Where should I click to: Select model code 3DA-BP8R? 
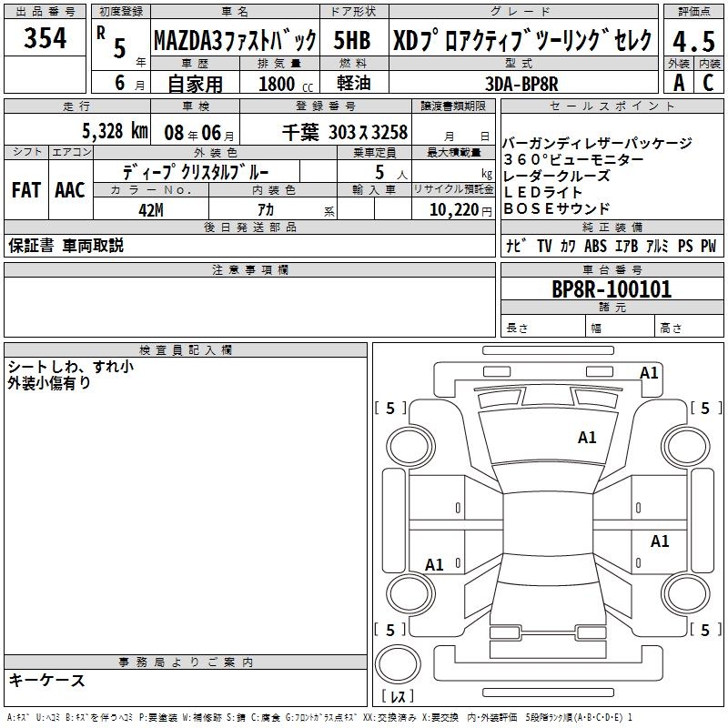pos(521,84)
